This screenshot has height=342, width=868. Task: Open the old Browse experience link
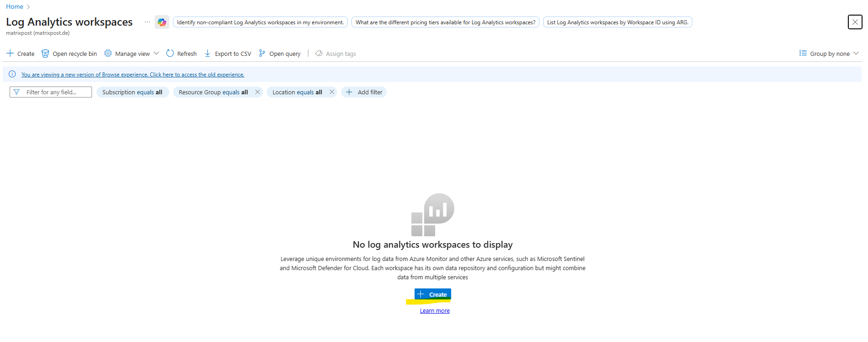point(133,75)
